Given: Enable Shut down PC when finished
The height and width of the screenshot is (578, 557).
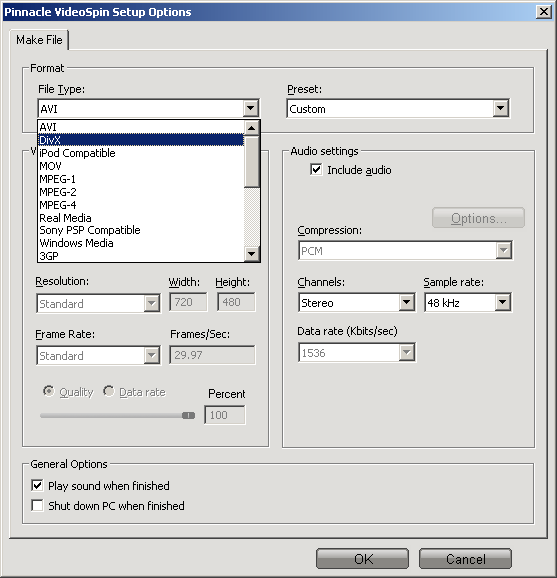Looking at the screenshot, I should coord(37,505).
